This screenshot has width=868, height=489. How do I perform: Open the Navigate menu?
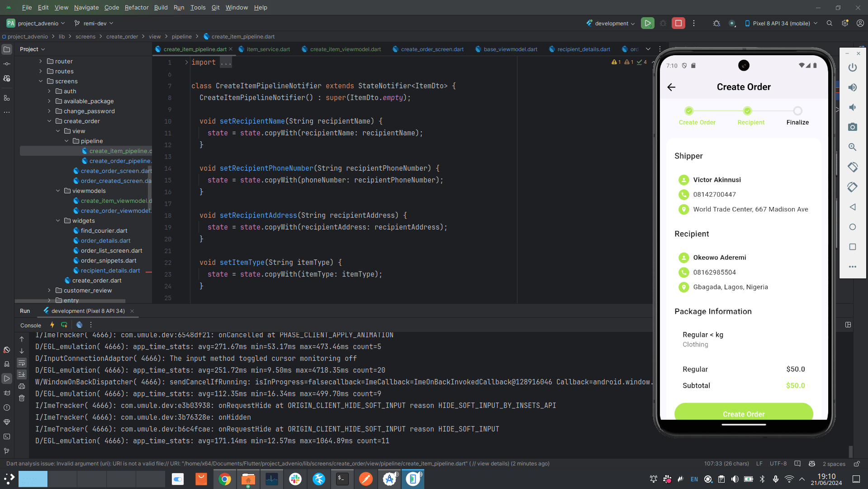click(86, 7)
